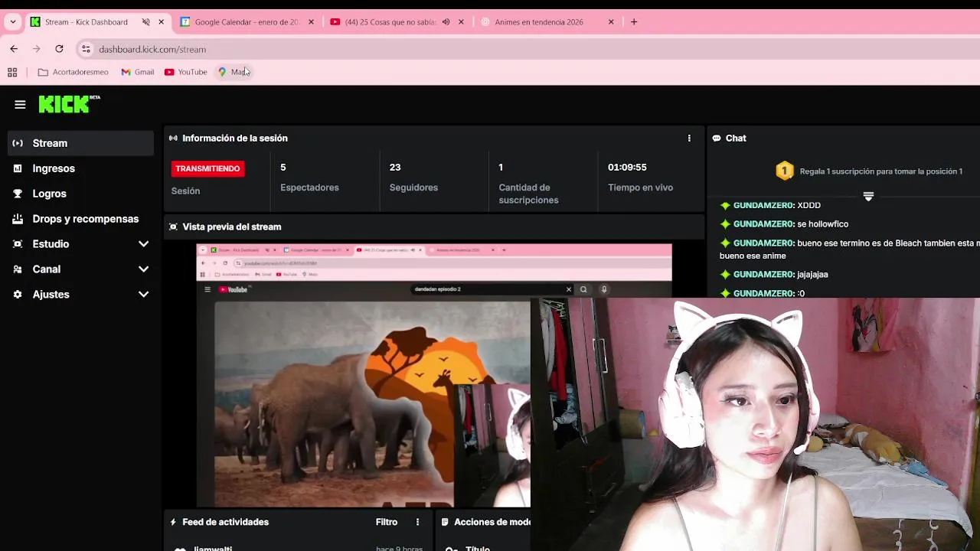Click the Acciones de moderador header icon
The image size is (980, 551).
pos(445,522)
